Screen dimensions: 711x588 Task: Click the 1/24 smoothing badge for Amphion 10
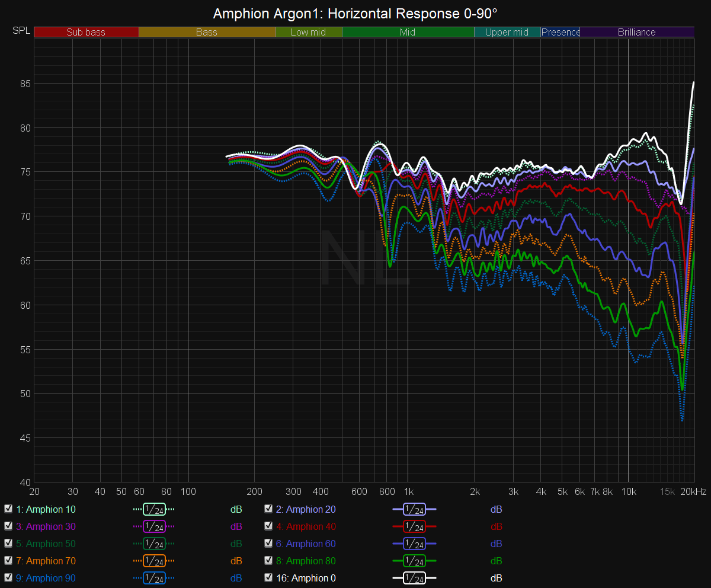(x=154, y=510)
